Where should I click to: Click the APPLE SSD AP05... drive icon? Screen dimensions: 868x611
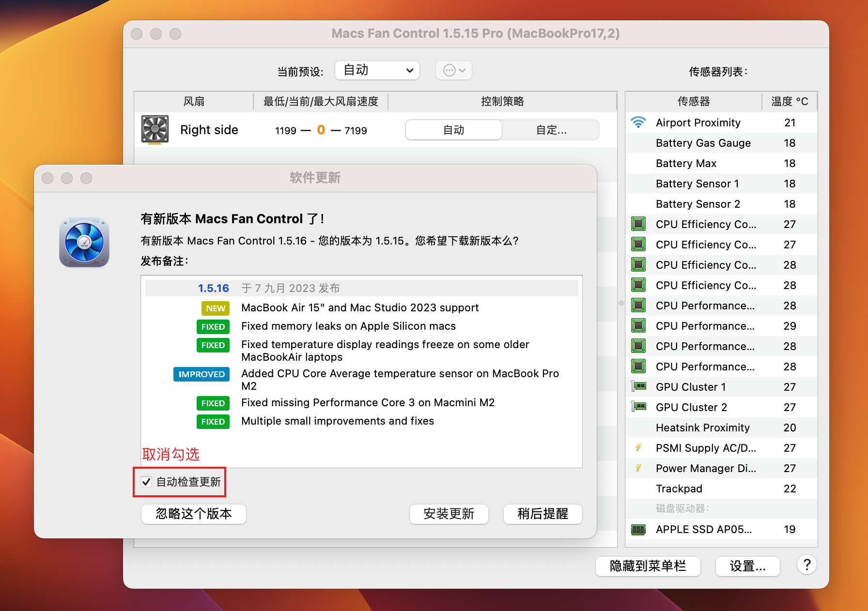click(638, 530)
